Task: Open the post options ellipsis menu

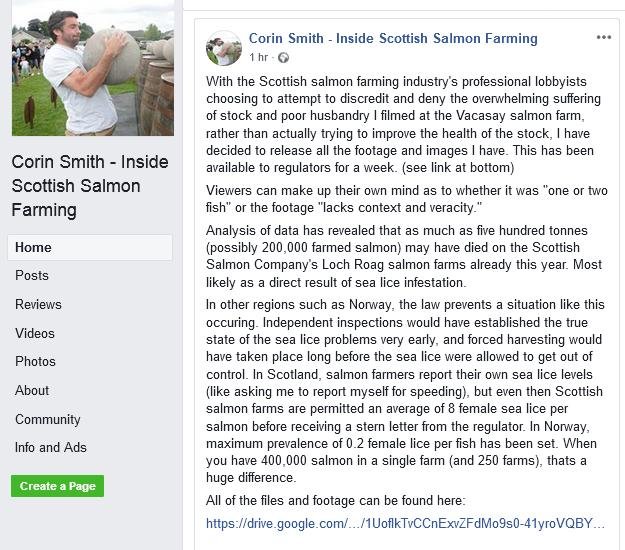Action: (x=603, y=38)
